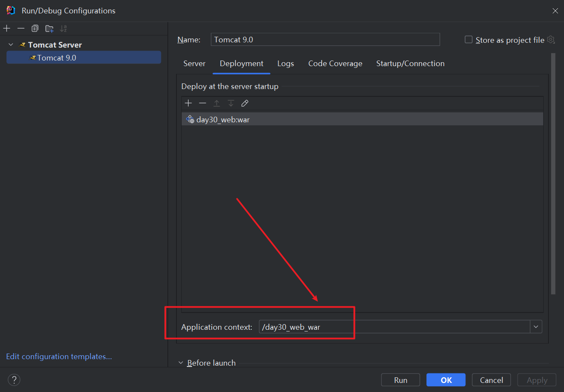Move artifact down with the down arrow icon
This screenshot has width=564, height=392.
click(x=231, y=103)
